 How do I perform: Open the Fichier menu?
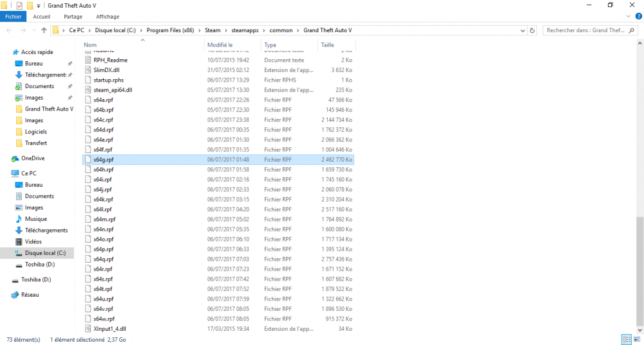pos(13,17)
